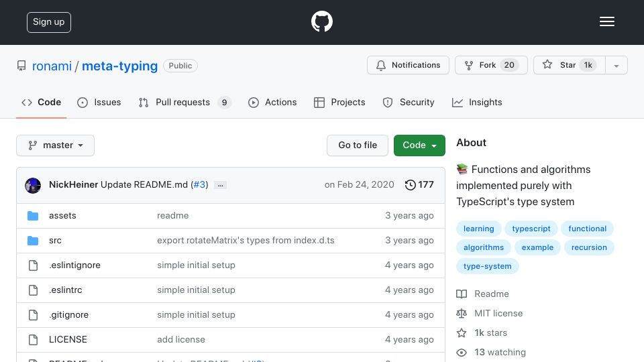644x362 pixels.
Task: Click the LICENSE file icon
Action: pyautogui.click(x=33, y=340)
